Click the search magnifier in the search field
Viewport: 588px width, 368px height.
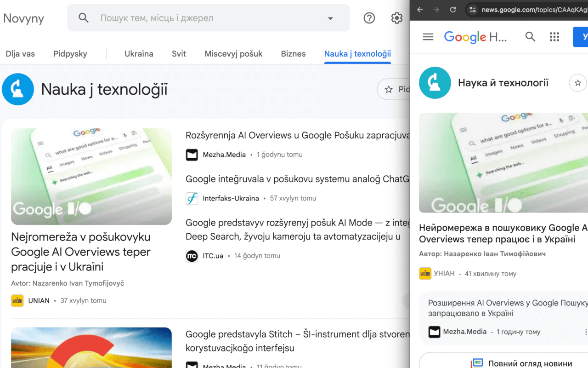point(83,18)
